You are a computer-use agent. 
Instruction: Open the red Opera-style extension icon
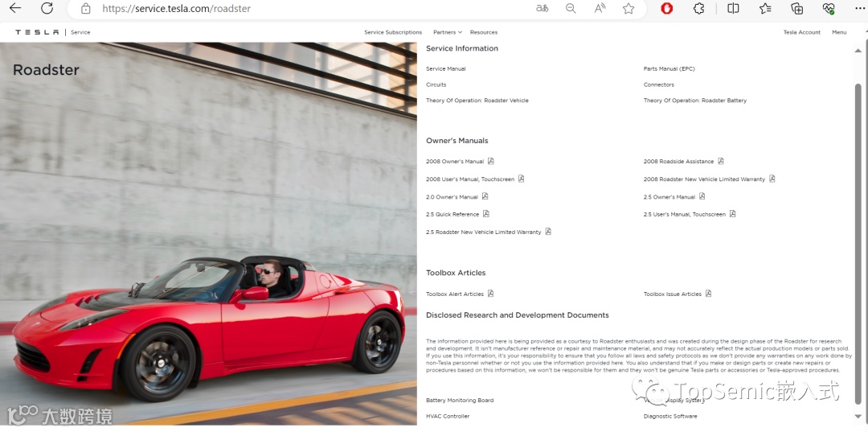[667, 8]
